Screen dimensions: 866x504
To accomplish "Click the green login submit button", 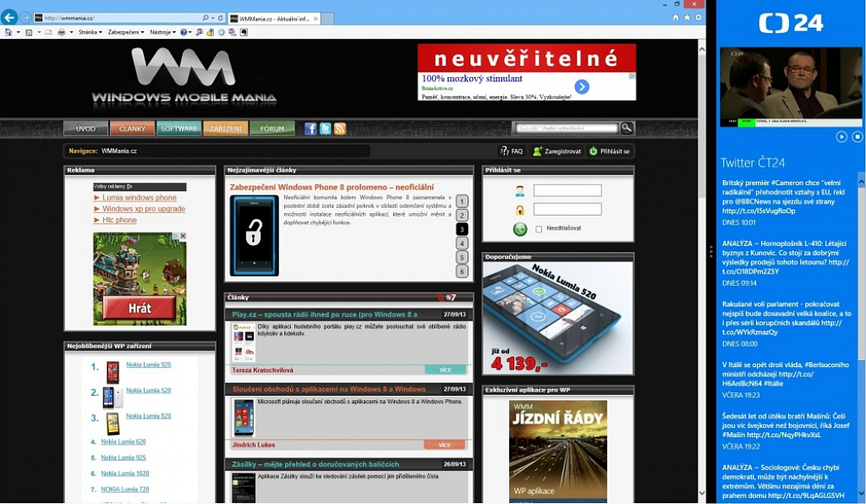I will point(520,228).
